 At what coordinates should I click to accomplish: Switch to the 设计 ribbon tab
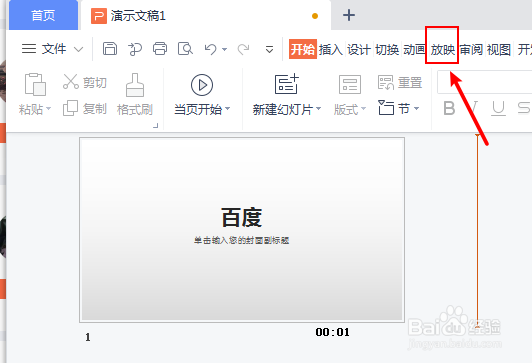click(x=359, y=50)
